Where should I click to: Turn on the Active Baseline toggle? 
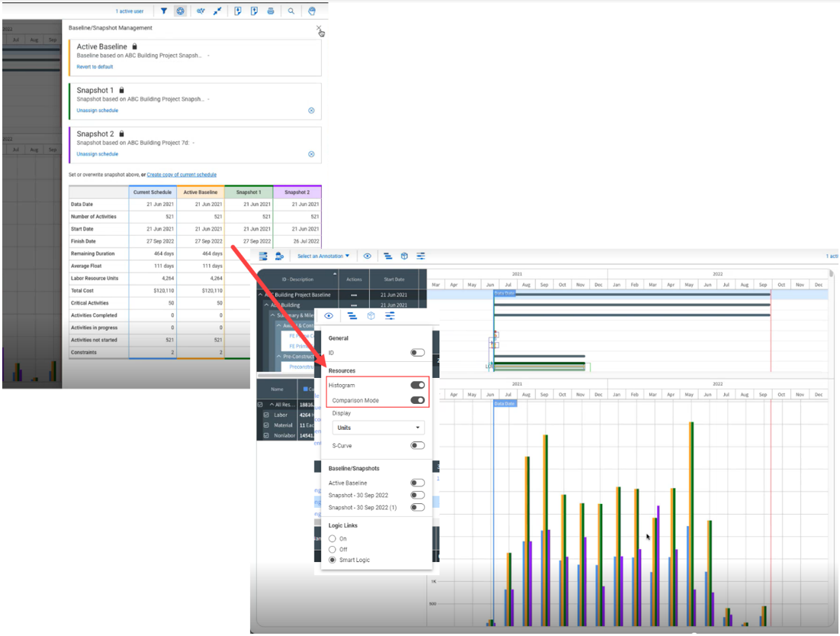tap(417, 483)
